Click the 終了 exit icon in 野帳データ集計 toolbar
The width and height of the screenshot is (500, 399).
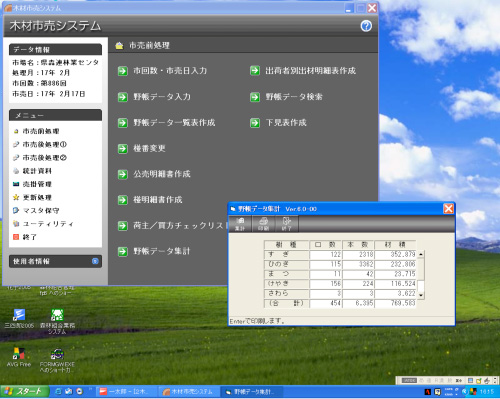coord(286,223)
